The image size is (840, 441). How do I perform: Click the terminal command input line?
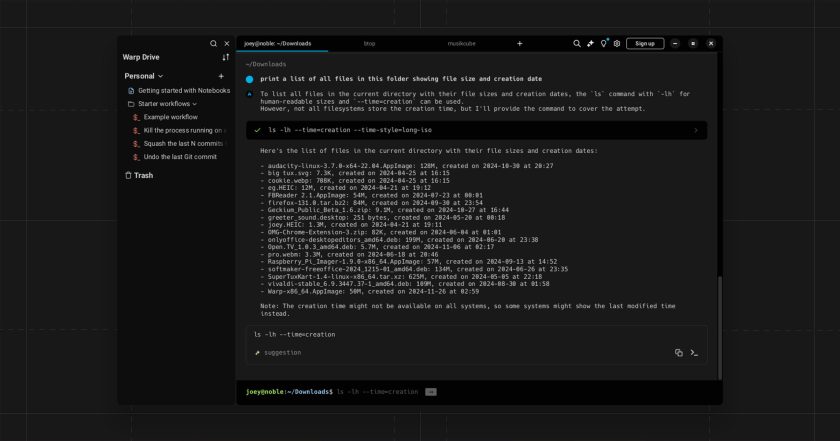(x=479, y=392)
